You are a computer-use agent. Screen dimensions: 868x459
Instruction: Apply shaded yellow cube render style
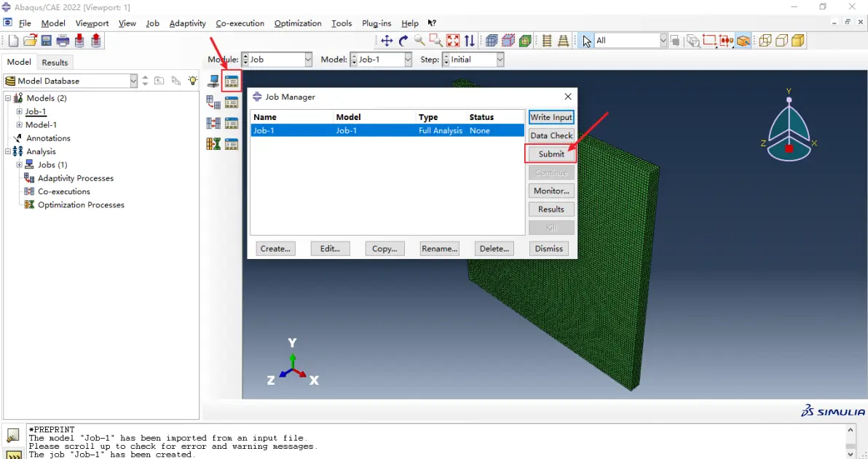(797, 40)
